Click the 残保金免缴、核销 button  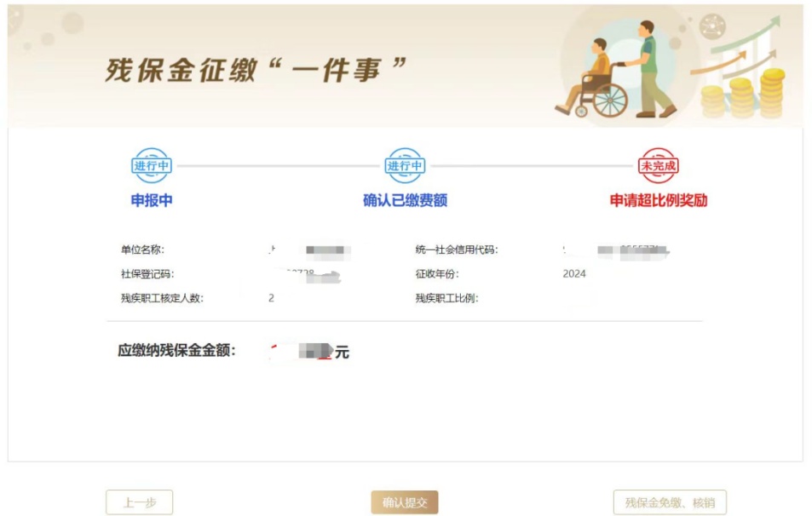(x=670, y=502)
